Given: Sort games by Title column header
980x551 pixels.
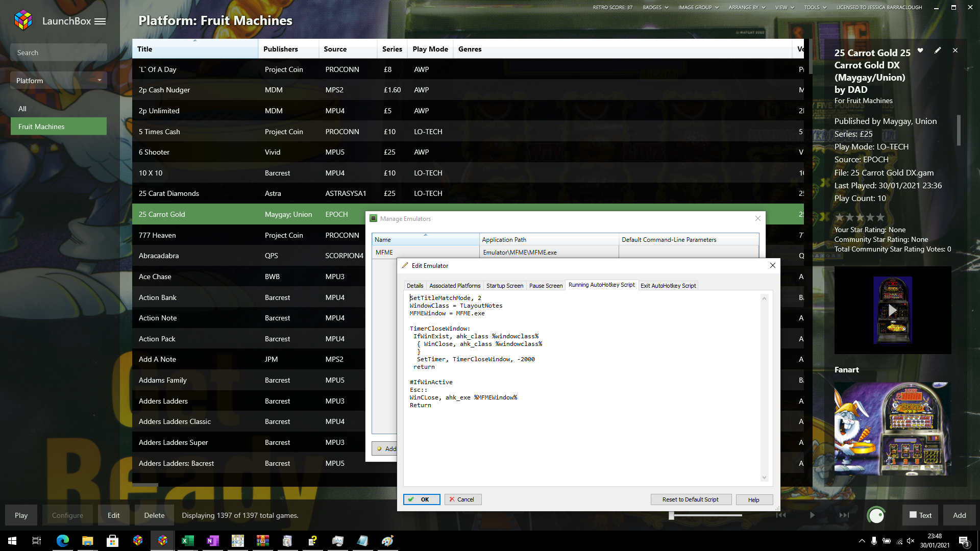Looking at the screenshot, I should tap(195, 49).
